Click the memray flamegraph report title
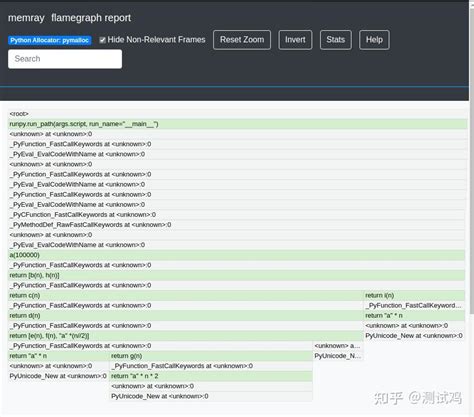 pyautogui.click(x=69, y=18)
